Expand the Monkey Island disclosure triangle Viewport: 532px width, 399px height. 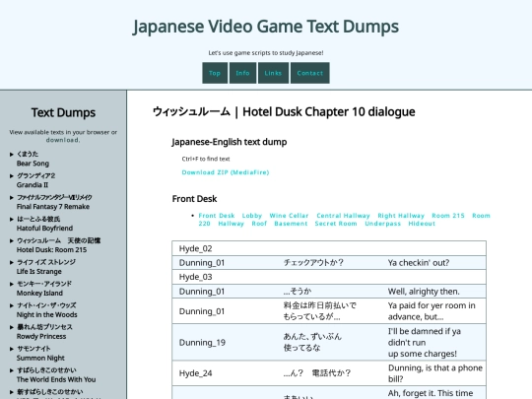point(12,284)
